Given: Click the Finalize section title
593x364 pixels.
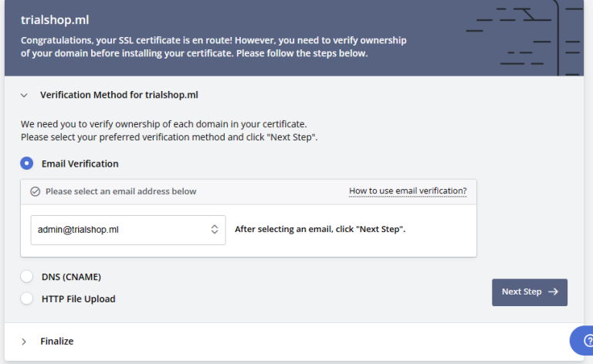Looking at the screenshot, I should [57, 341].
